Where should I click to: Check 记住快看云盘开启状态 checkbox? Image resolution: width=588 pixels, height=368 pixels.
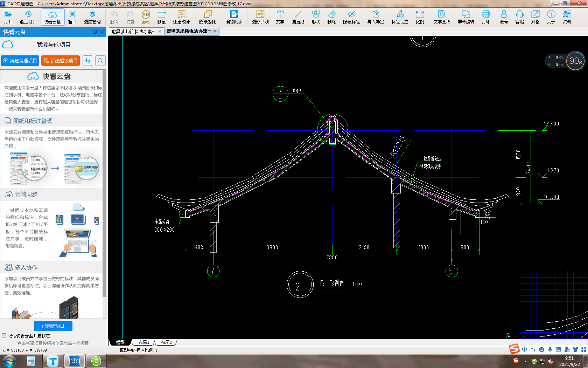[4, 336]
